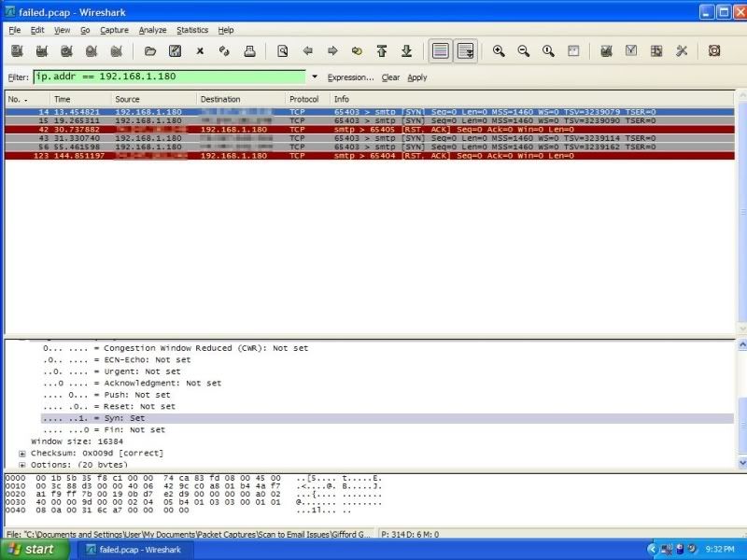Screen dimensions: 747x560
Task: Click failed.pcap - Wireshark taskbar button
Action: 135,550
